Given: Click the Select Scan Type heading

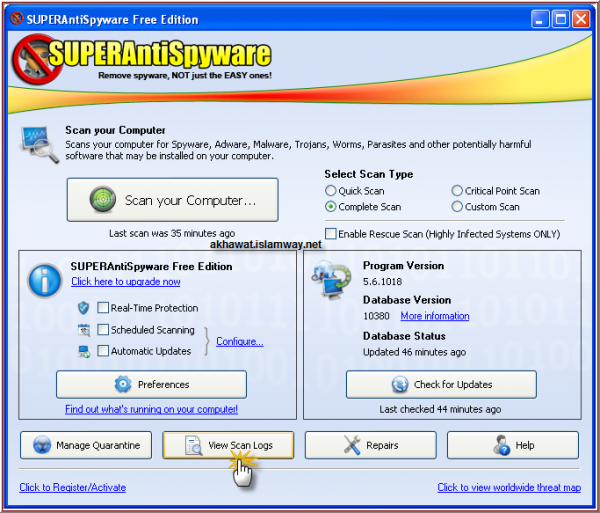Looking at the screenshot, I should point(368,174).
